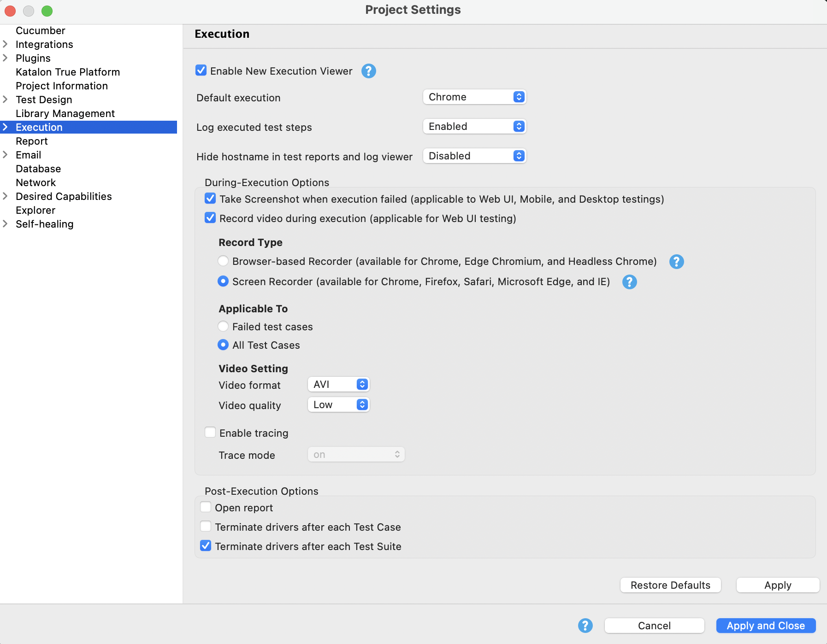Select Network in the settings tree
Image resolution: width=827 pixels, height=644 pixels.
(35, 182)
